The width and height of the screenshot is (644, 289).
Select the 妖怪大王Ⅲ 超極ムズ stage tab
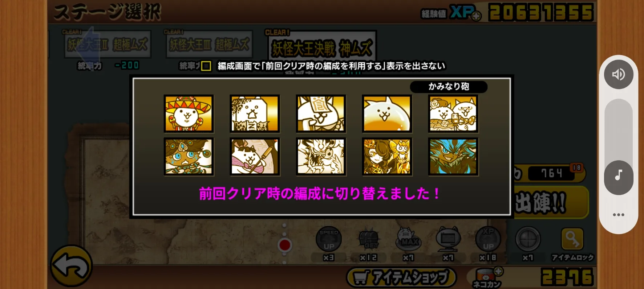point(209,45)
